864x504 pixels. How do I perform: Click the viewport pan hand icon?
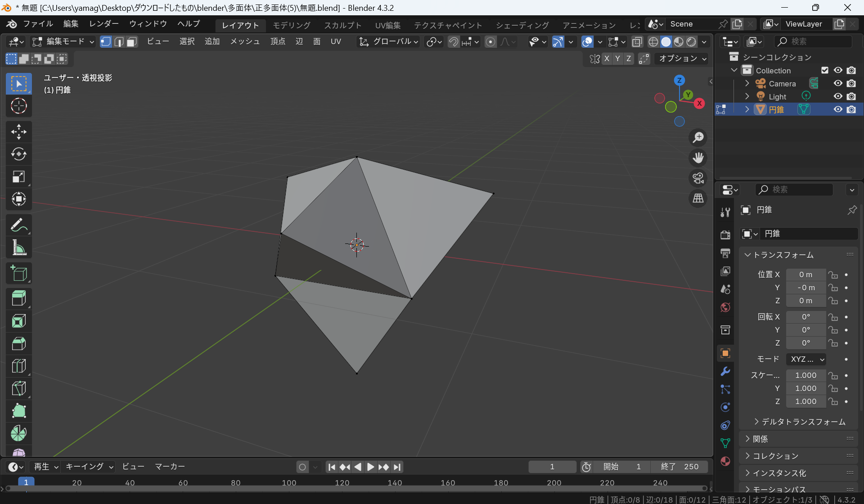coord(698,158)
